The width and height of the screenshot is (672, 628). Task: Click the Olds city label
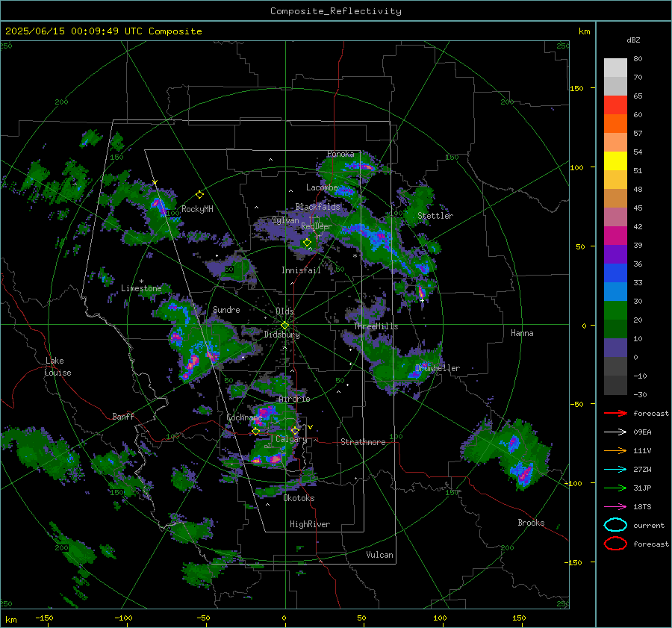coord(284,311)
